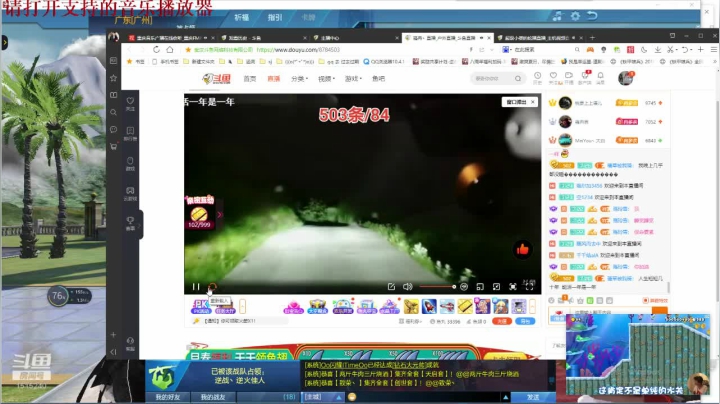This screenshot has width=720, height=404.
Task: Open the PK activity icon
Action: [200, 306]
